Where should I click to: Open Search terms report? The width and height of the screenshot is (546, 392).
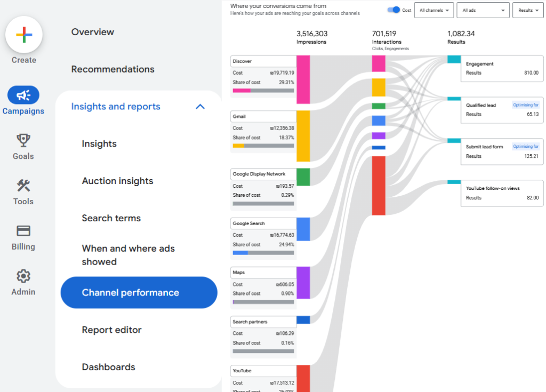point(111,218)
